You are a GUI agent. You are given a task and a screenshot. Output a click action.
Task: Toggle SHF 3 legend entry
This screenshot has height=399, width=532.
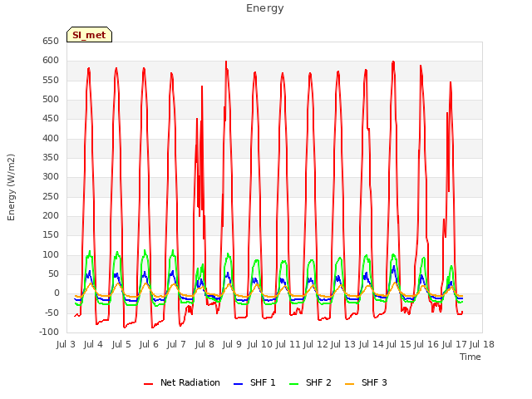pos(366,382)
